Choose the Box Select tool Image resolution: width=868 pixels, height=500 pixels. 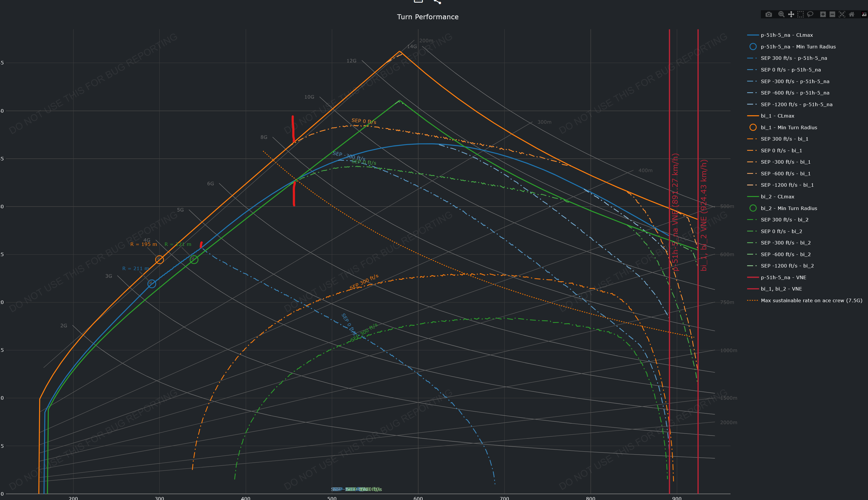800,14
